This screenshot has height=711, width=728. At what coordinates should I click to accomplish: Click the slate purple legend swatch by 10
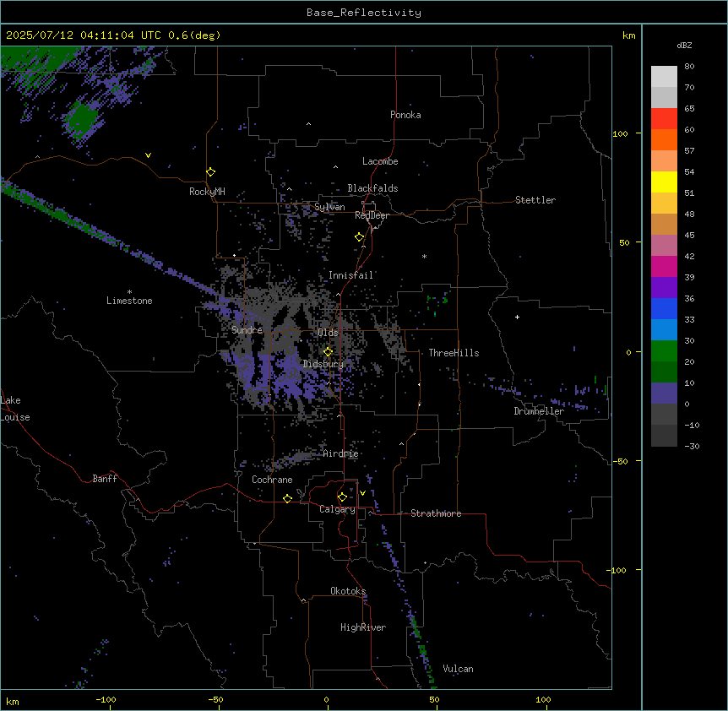pyautogui.click(x=664, y=393)
